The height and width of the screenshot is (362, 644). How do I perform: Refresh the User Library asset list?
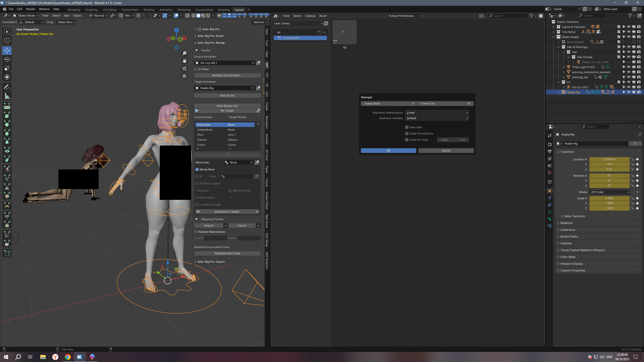click(326, 23)
